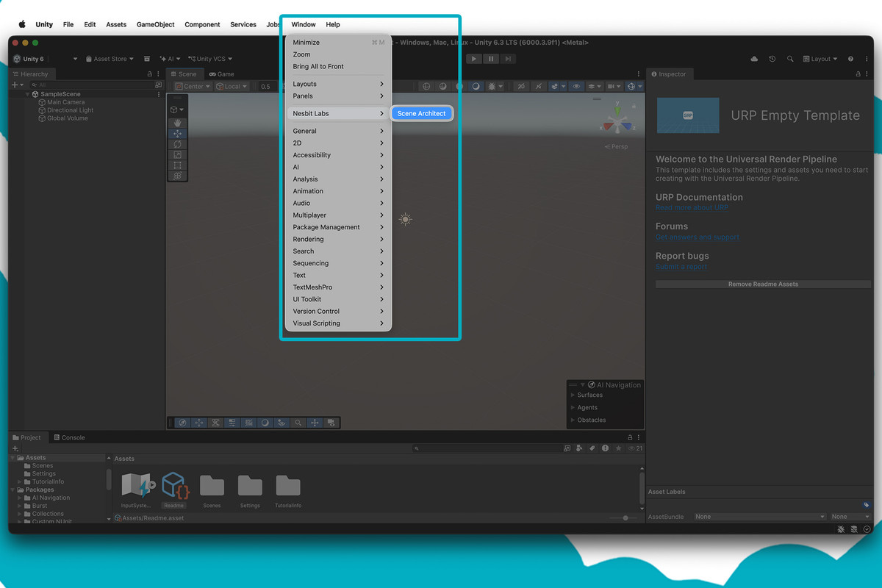Click the Play button
This screenshot has height=588, width=882.
click(x=474, y=59)
